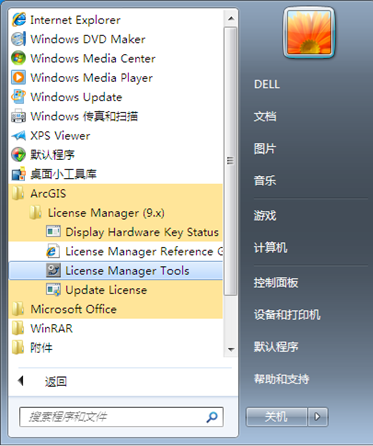This screenshot has height=446, width=373.
Task: Open Display Hardware Key Status
Action: pos(115,232)
